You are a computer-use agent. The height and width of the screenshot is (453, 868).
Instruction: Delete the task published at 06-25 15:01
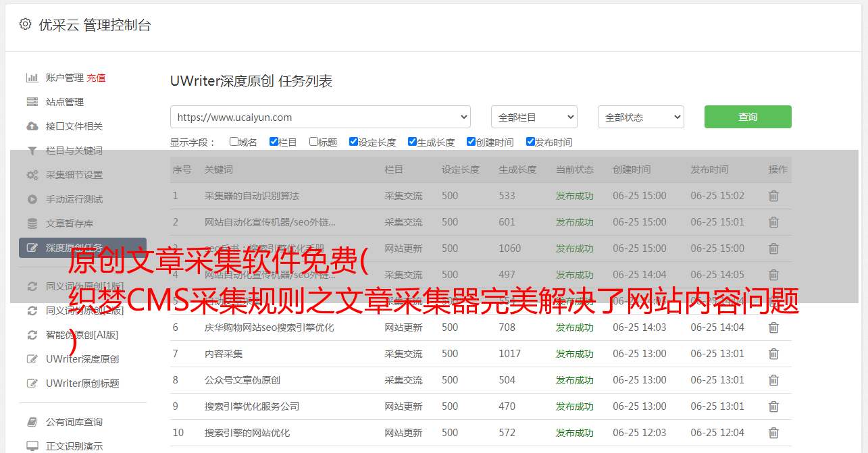(x=773, y=222)
